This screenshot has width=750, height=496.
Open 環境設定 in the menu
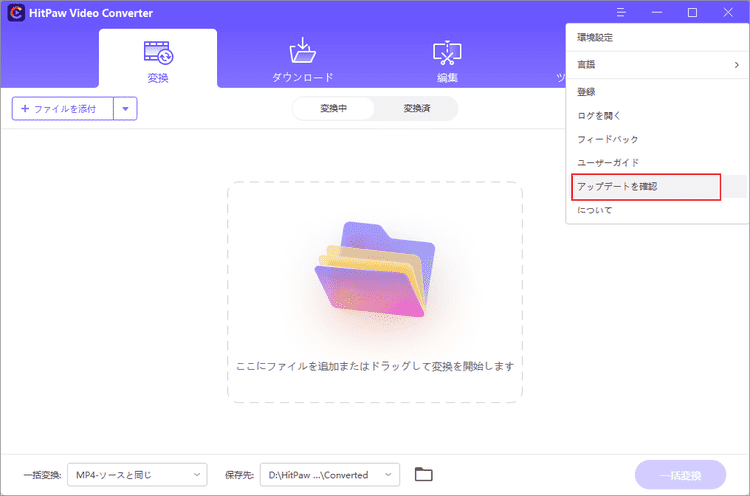point(657,37)
